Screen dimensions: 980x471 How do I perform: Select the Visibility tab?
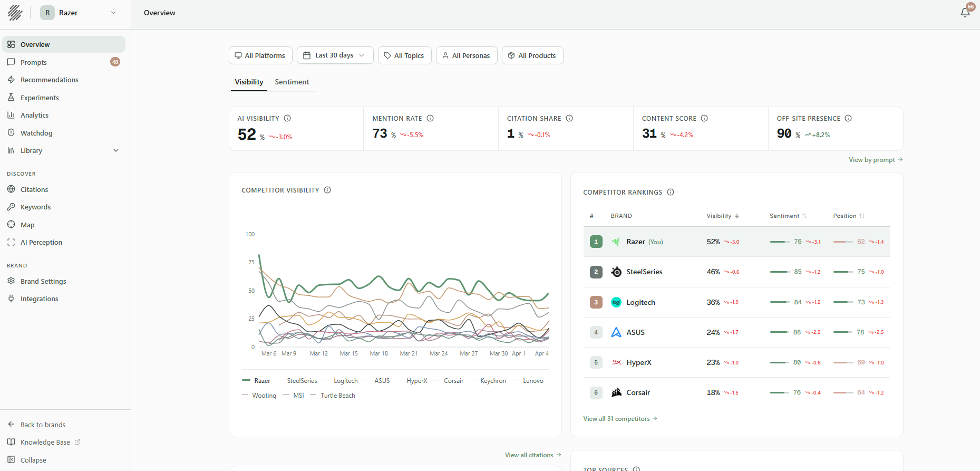coord(249,82)
